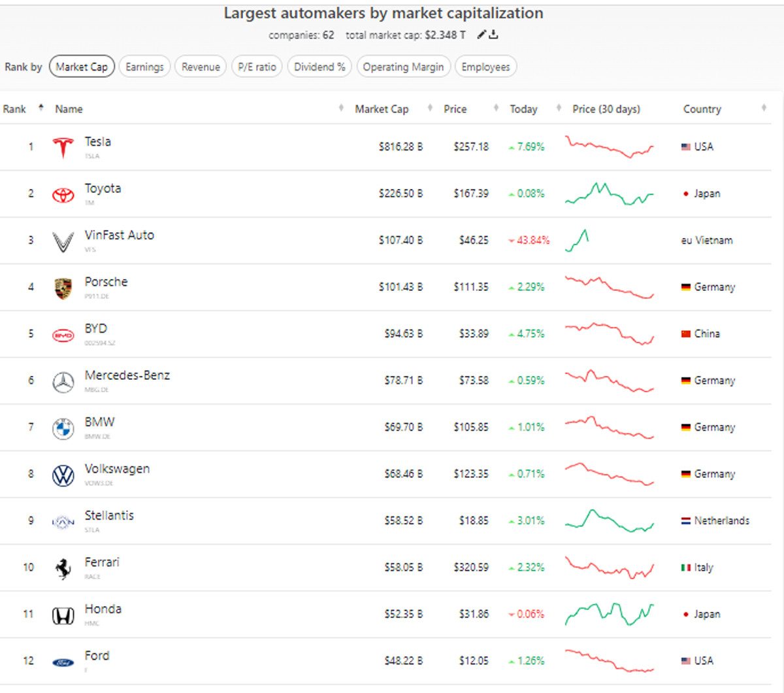The height and width of the screenshot is (693, 784).
Task: Sort by Today percentage change column
Action: [x=524, y=109]
